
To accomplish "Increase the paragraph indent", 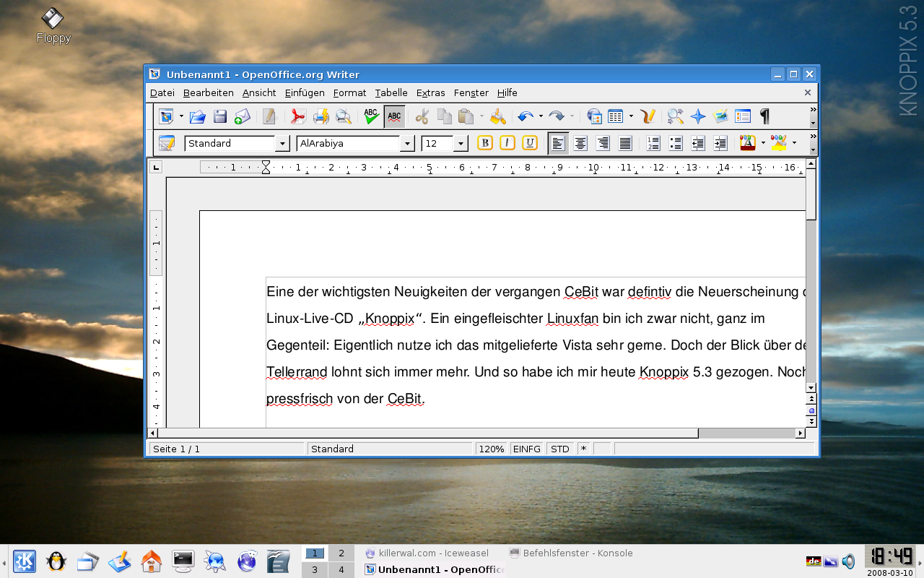I will (720, 143).
